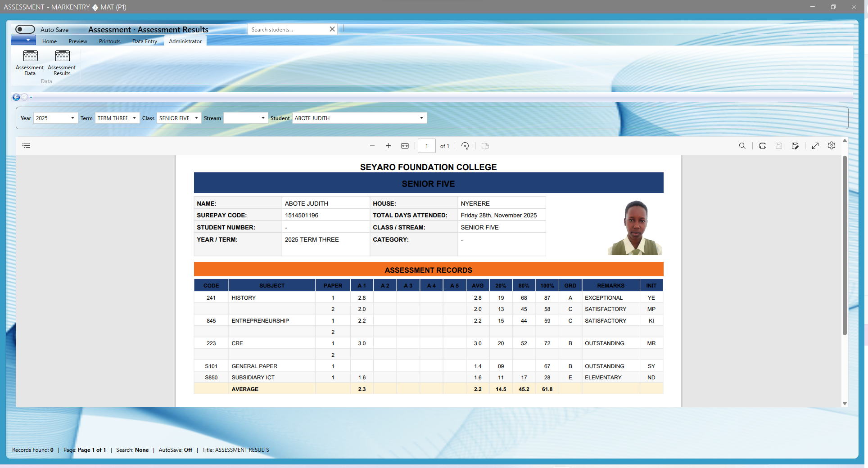
Task: Zoom in the report with plus icon
Action: point(388,146)
